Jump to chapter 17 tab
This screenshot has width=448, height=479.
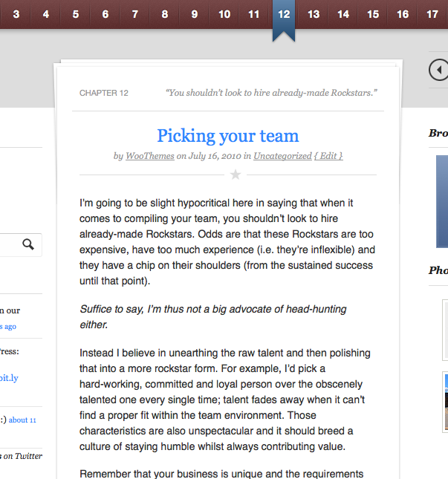click(x=432, y=14)
